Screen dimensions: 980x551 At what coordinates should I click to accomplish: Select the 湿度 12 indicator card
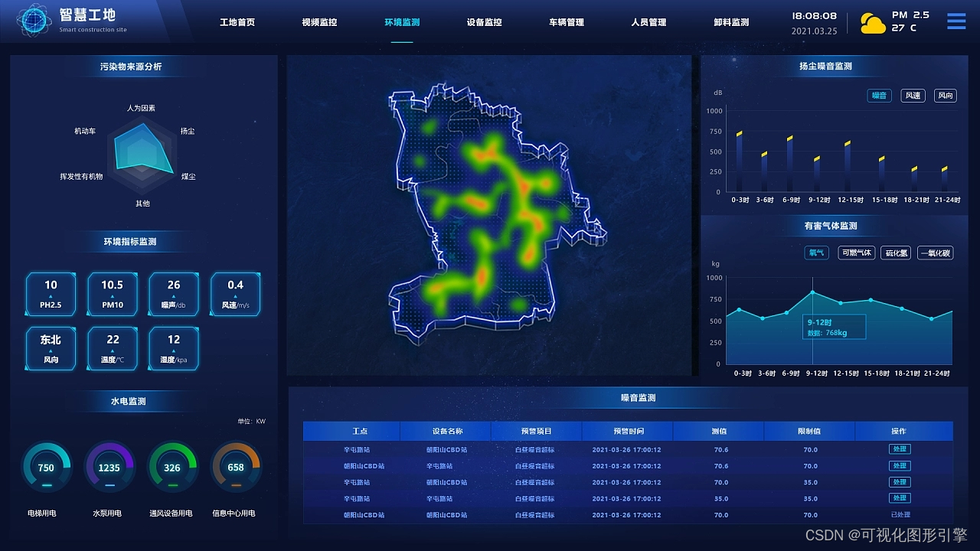pos(174,348)
